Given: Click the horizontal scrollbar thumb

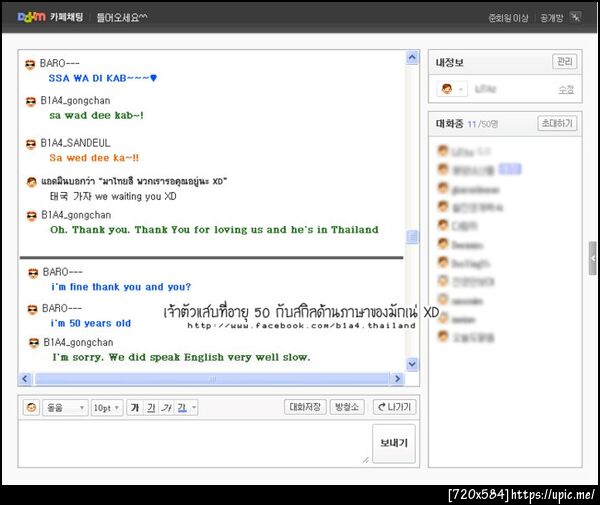Looking at the screenshot, I should [x=212, y=379].
